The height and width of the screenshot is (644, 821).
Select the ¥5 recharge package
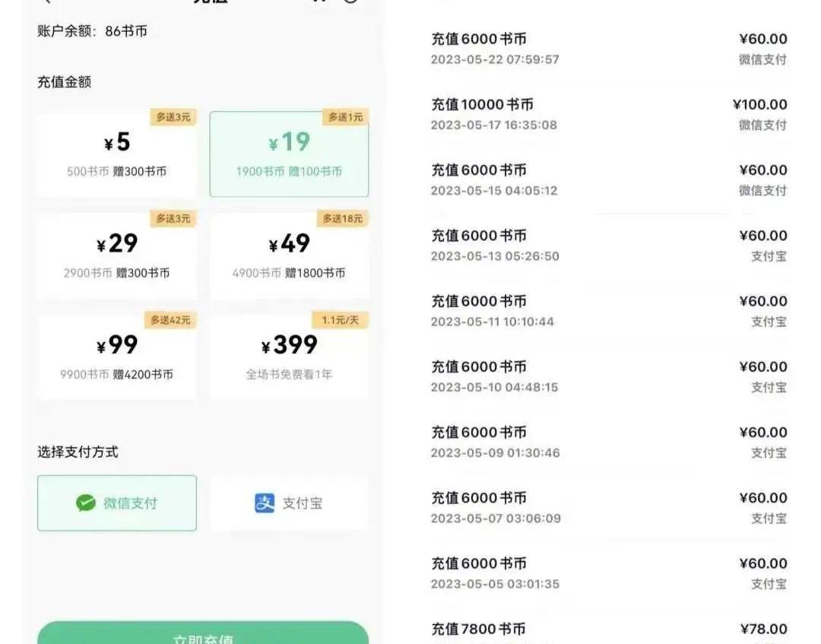[x=117, y=155]
